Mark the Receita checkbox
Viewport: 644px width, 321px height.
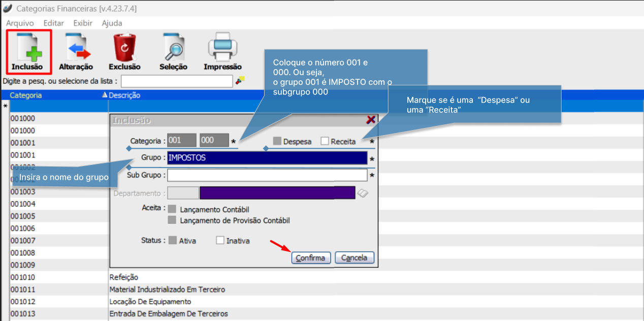point(325,141)
